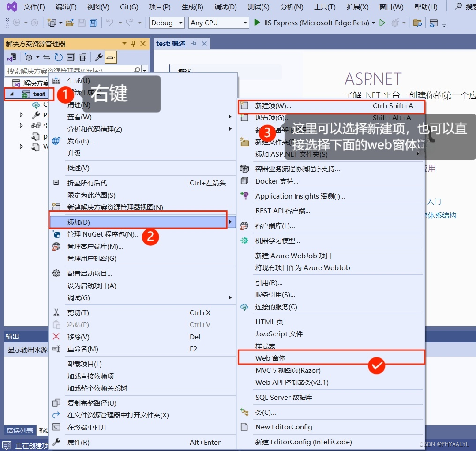
Task: Click the navigate backward toolbar icon
Action: point(17,23)
